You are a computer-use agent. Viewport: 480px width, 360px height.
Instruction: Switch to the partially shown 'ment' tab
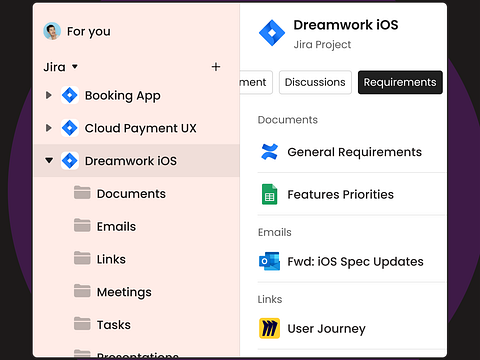pyautogui.click(x=256, y=82)
